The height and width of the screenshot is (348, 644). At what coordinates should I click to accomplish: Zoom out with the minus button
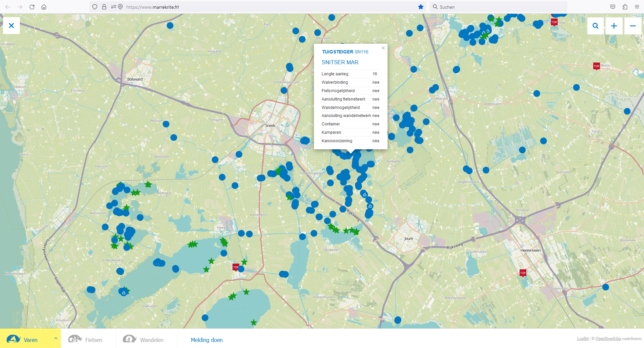point(632,26)
